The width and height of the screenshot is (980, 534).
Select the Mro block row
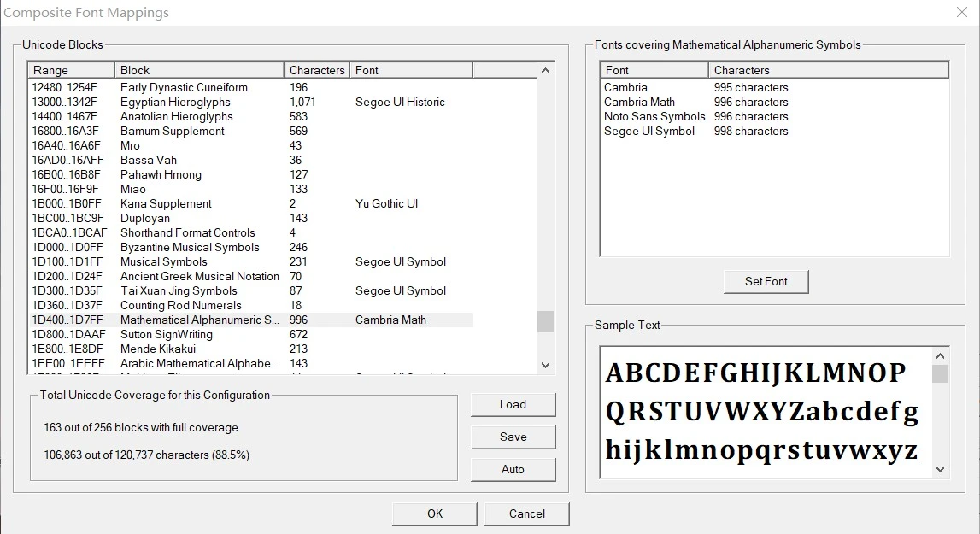[x=251, y=146]
